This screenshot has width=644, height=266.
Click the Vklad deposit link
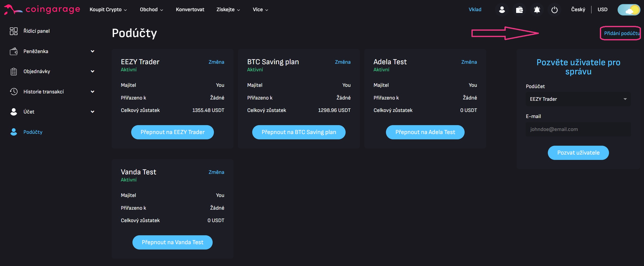point(475,10)
